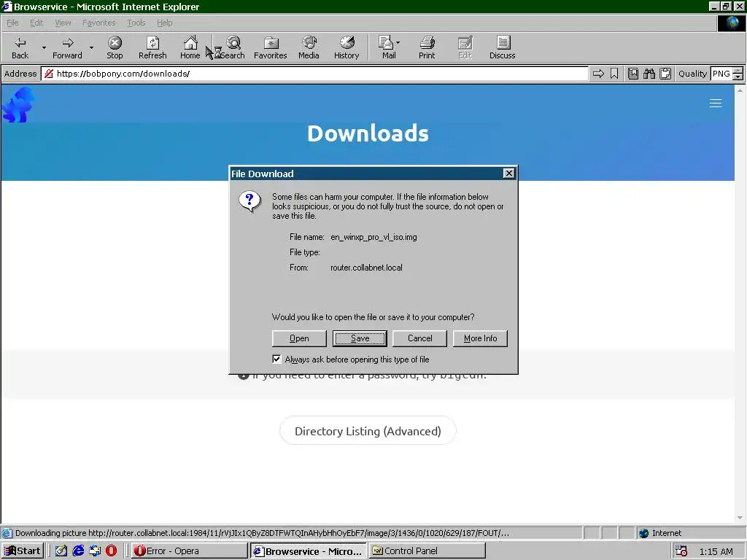Click the Downloads page heading

[368, 133]
